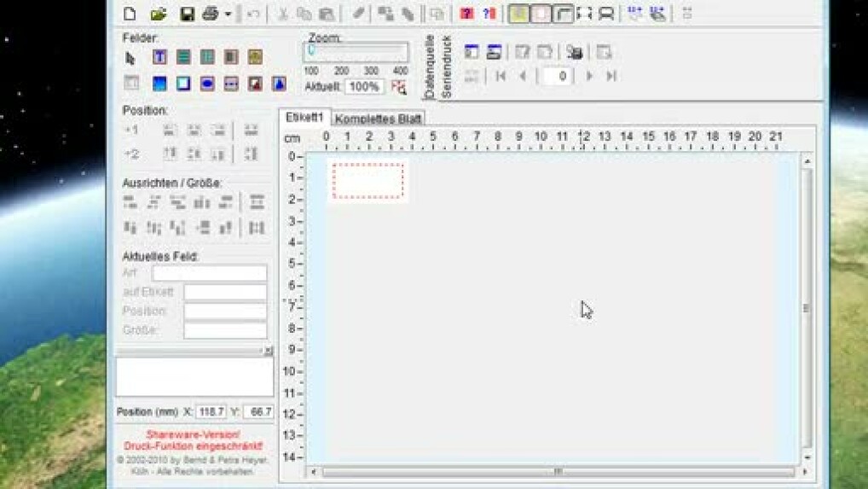Screen dimensions: 868x489
Task: Toggle the highlighted yellow view button
Action: click(x=518, y=14)
